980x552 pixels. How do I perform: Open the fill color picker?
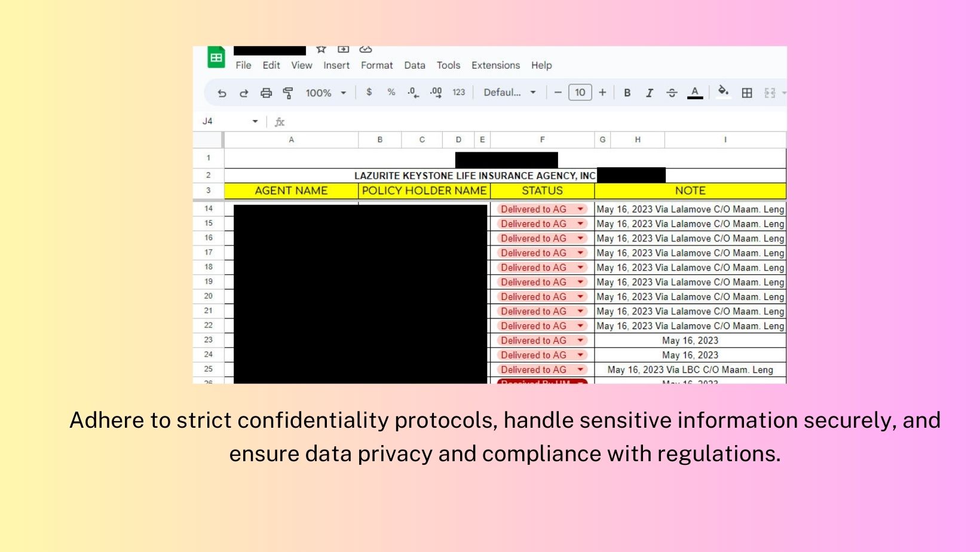[723, 92]
